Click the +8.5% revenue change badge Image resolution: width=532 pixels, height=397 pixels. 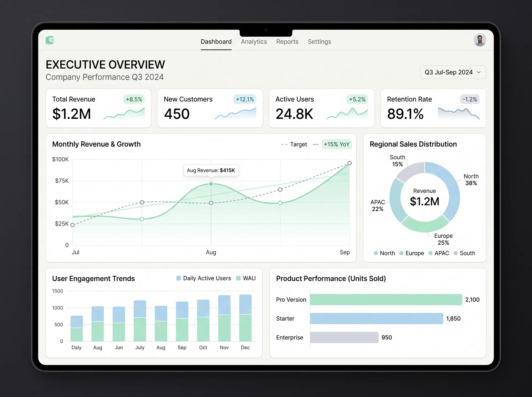pyautogui.click(x=134, y=99)
